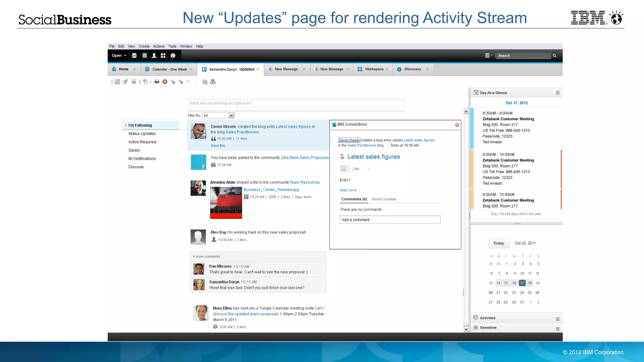Click the print toolbar icon
Image resolution: width=644 pixels, height=362 pixels.
pyautogui.click(x=157, y=82)
